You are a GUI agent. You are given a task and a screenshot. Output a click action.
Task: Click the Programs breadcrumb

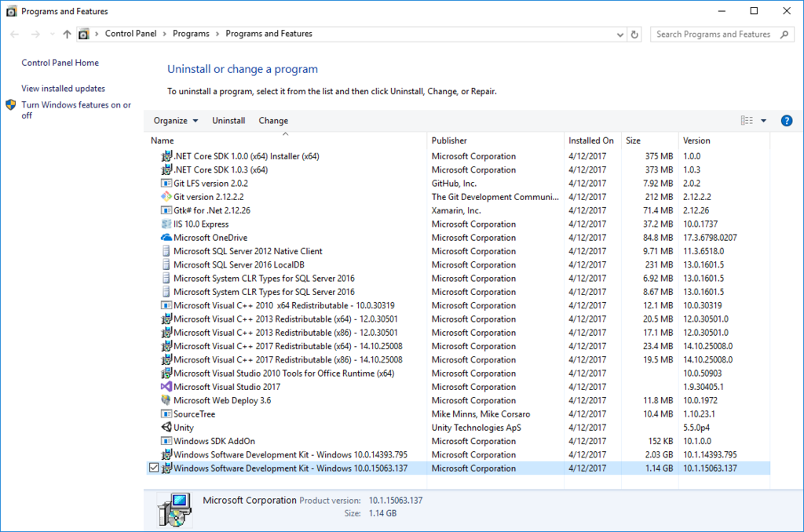point(191,34)
